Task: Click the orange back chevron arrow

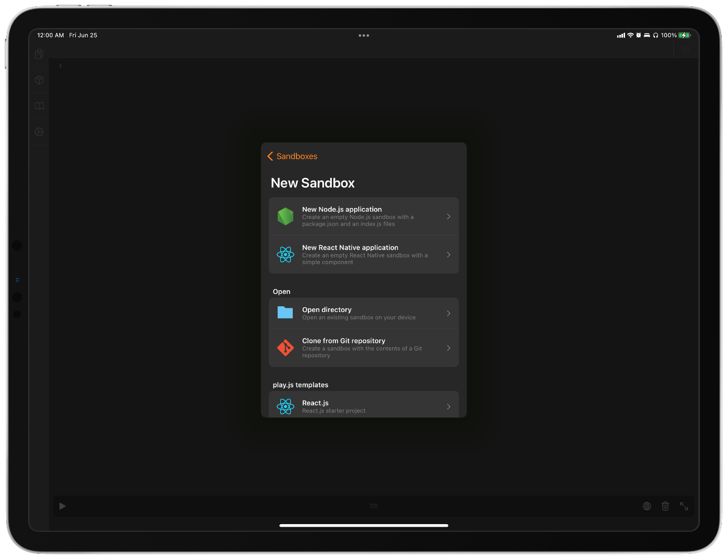Action: pos(270,157)
